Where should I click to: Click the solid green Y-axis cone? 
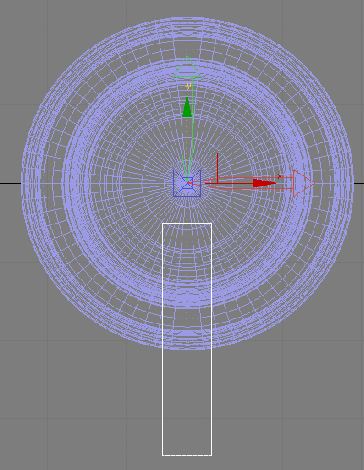coord(187,107)
